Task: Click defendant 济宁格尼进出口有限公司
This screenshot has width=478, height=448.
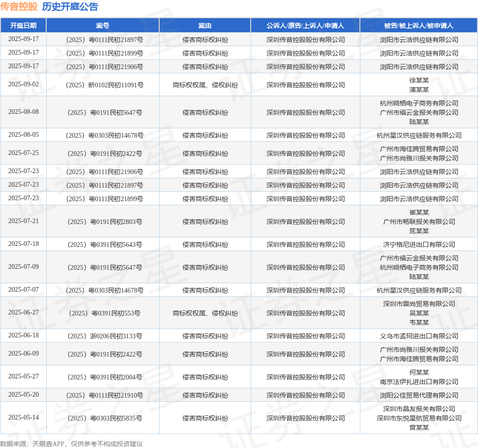Action: point(419,245)
